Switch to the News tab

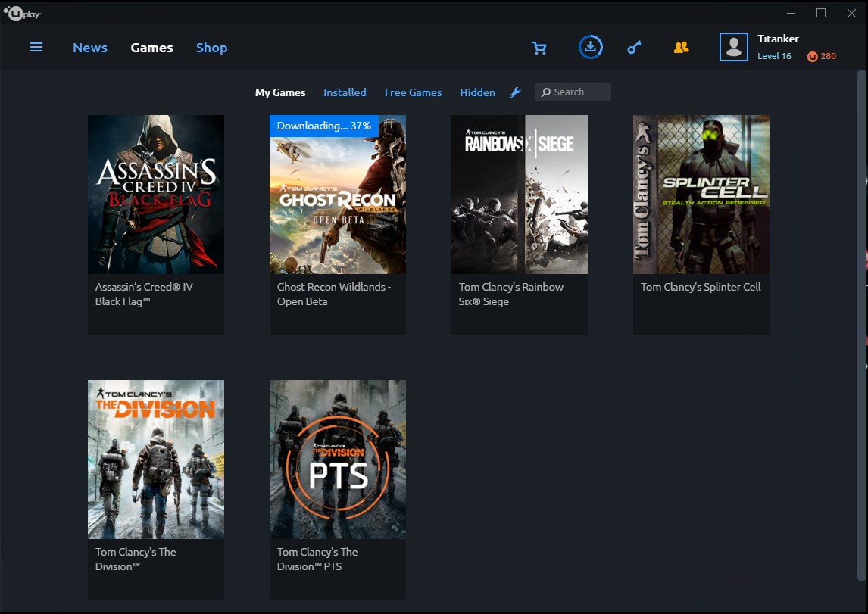[x=90, y=48]
